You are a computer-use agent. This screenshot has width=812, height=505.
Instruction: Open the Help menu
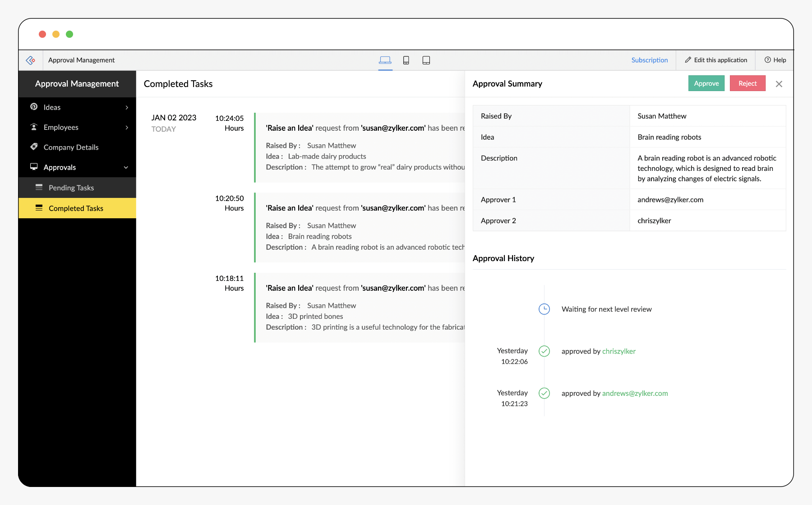[775, 60]
